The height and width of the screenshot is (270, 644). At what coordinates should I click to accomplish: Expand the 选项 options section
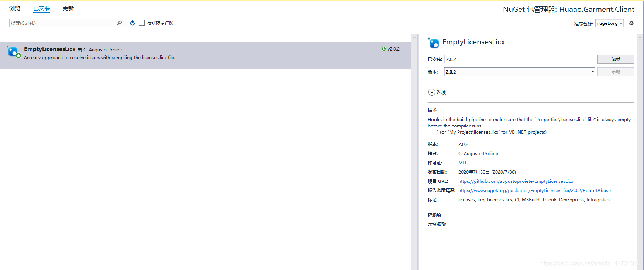tap(432, 92)
